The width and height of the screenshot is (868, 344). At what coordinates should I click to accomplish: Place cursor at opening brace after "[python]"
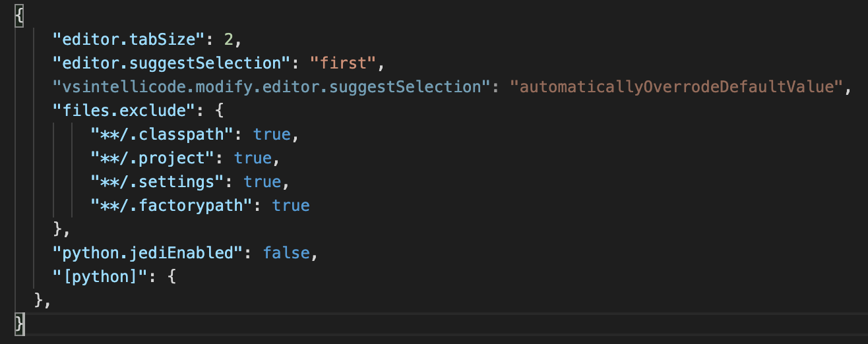pyautogui.click(x=172, y=277)
